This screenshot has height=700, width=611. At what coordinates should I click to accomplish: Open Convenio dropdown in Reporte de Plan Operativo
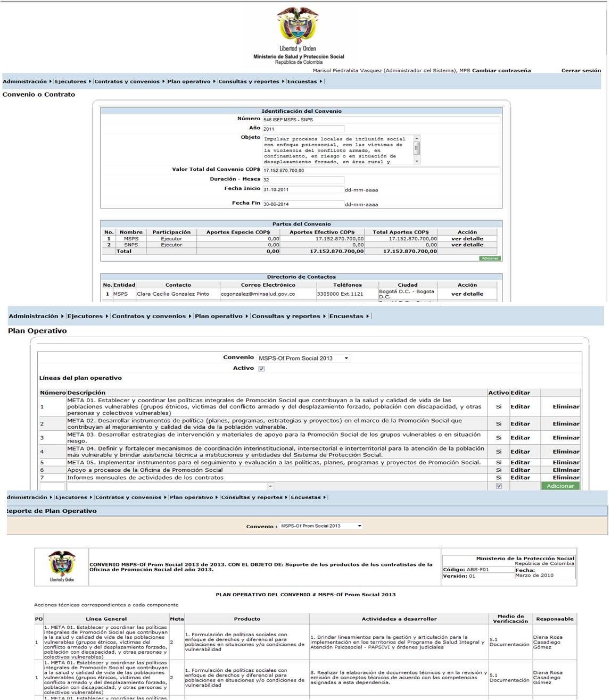coord(321,526)
